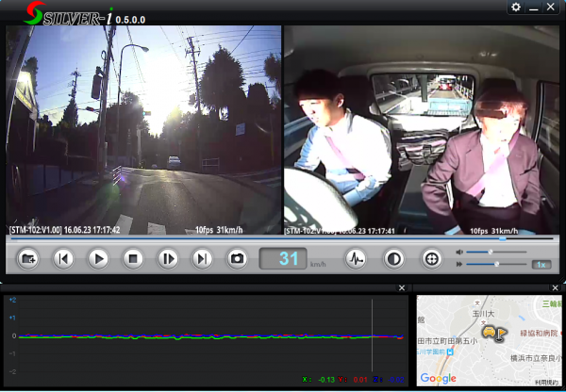Select the front camera video view
The width and height of the screenshot is (566, 392).
coord(144,130)
